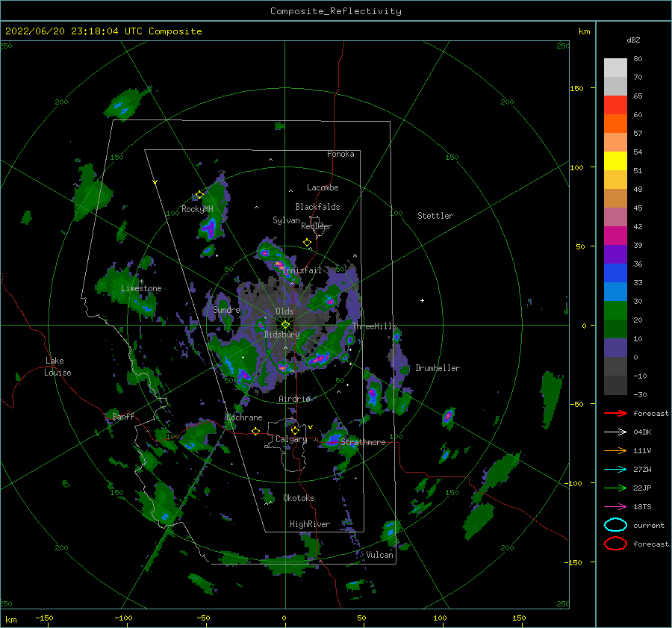The image size is (672, 628).
Task: Select the white 04DK arrow symbol
Action: (x=615, y=432)
